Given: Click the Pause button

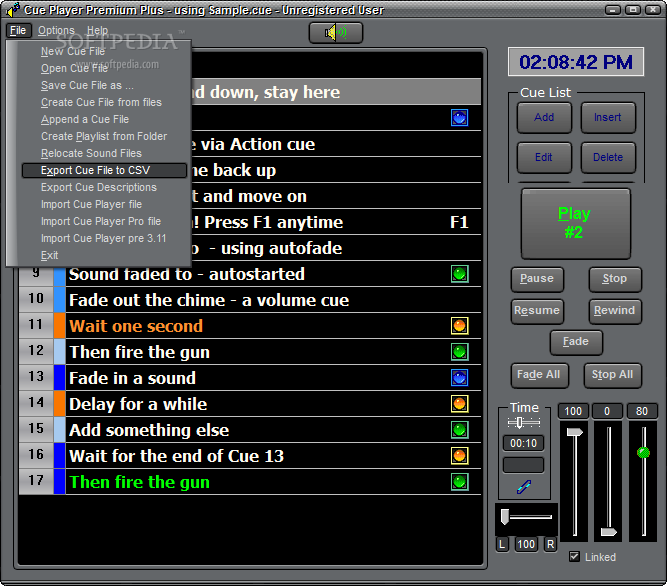Looking at the screenshot, I should point(537,279).
